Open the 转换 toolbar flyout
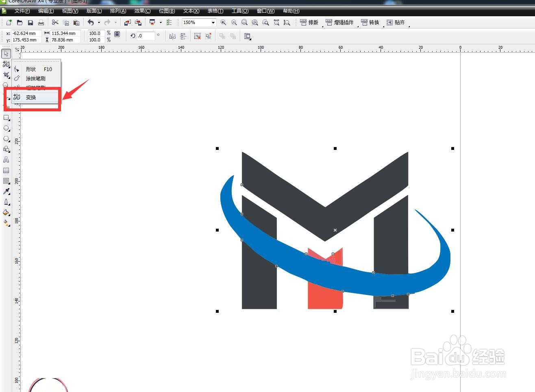 pyautogui.click(x=370, y=22)
